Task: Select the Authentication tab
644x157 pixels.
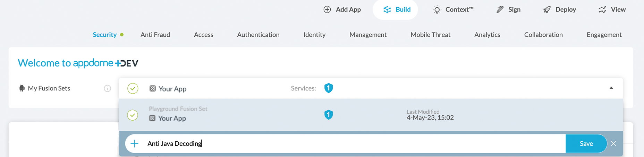Action: (258, 35)
